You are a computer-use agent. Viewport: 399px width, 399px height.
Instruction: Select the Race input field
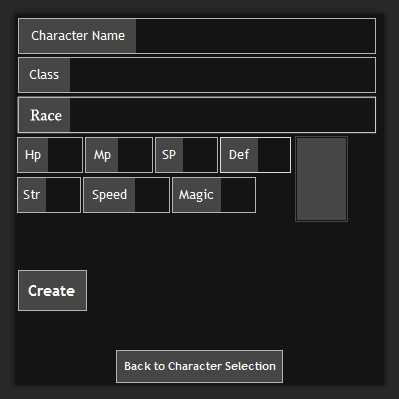click(x=222, y=115)
